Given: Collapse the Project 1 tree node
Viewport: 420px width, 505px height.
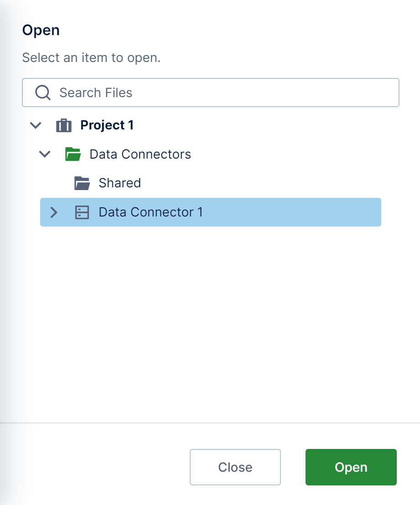Looking at the screenshot, I should pyautogui.click(x=36, y=125).
